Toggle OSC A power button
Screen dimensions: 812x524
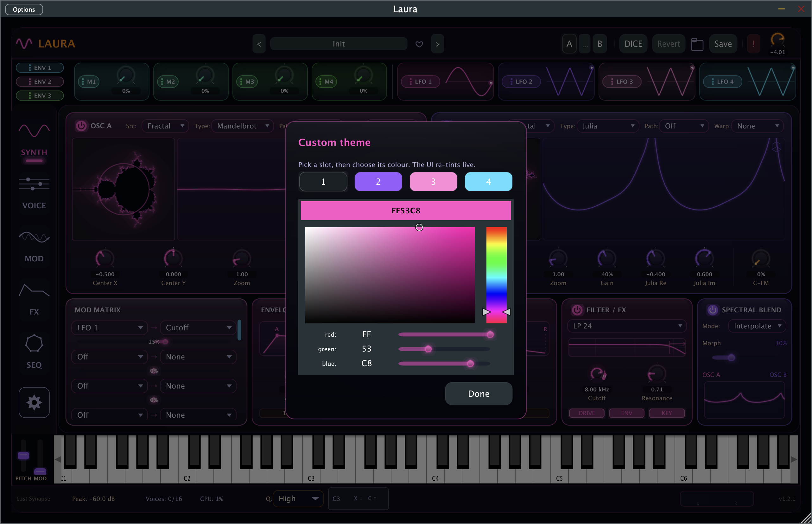point(81,126)
